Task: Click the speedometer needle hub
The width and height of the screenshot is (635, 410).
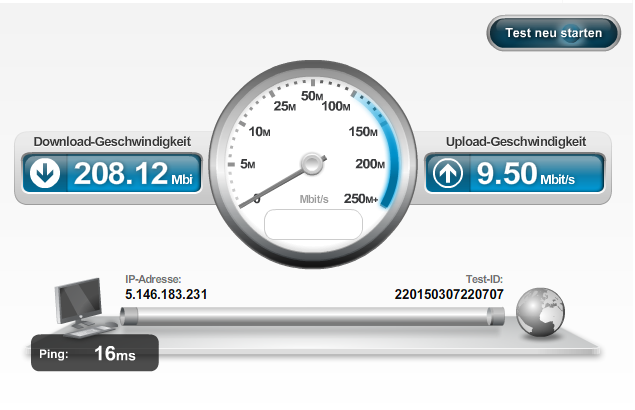Action: click(312, 164)
